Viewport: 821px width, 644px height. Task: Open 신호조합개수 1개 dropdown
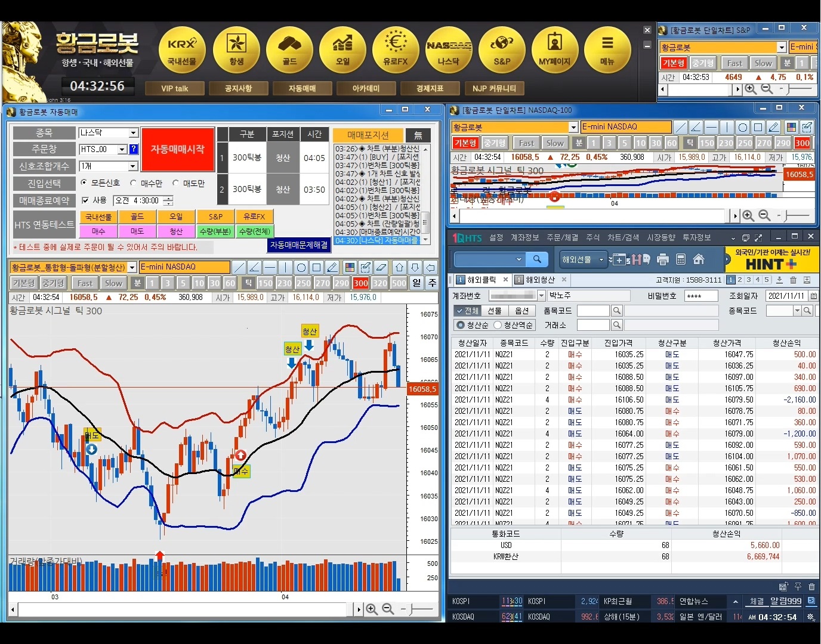(x=133, y=166)
